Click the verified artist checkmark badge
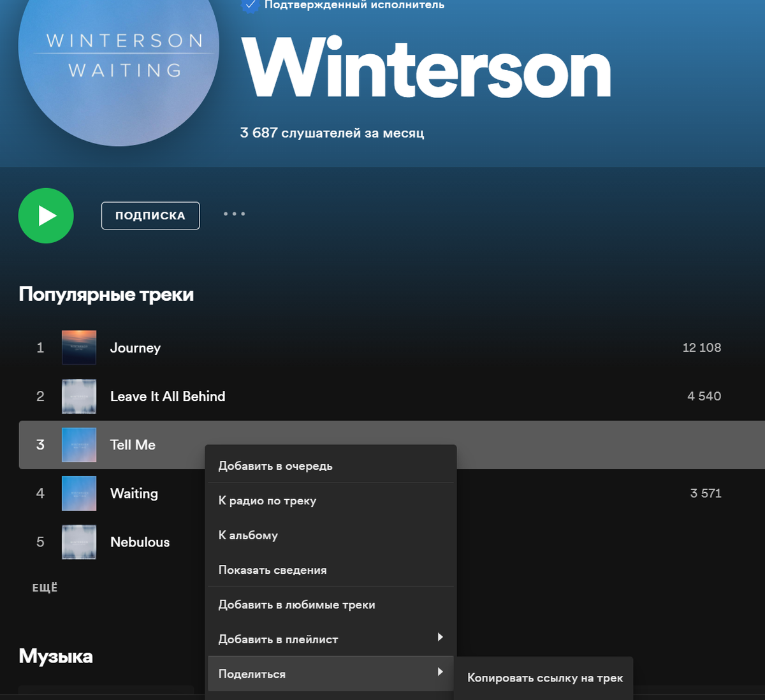This screenshot has width=765, height=700. tap(251, 5)
